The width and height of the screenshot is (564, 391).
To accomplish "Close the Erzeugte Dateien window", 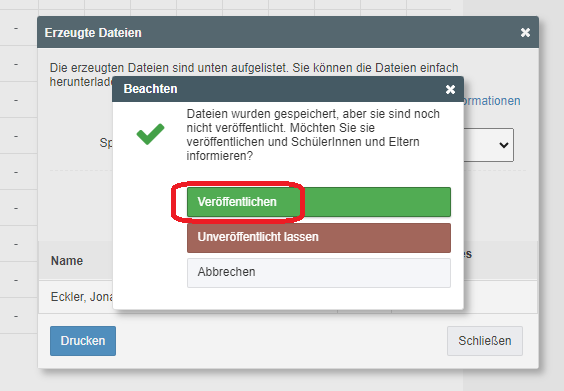I will point(525,33).
